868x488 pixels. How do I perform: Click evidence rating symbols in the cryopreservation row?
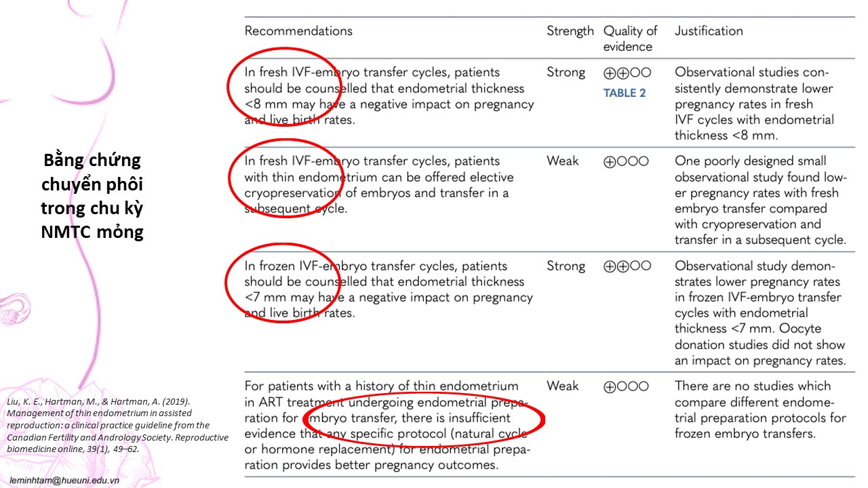[625, 161]
